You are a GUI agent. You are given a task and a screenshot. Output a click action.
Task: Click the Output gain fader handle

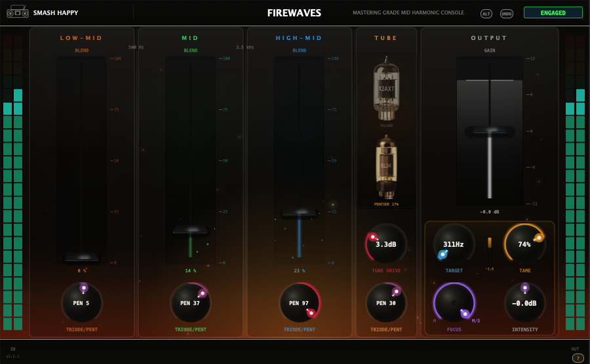[490, 131]
